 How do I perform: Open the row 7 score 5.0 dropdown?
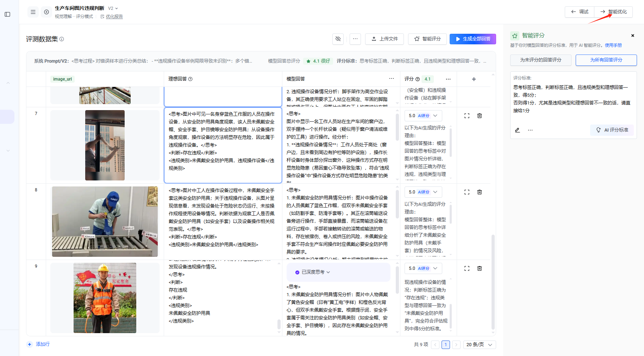click(x=423, y=116)
